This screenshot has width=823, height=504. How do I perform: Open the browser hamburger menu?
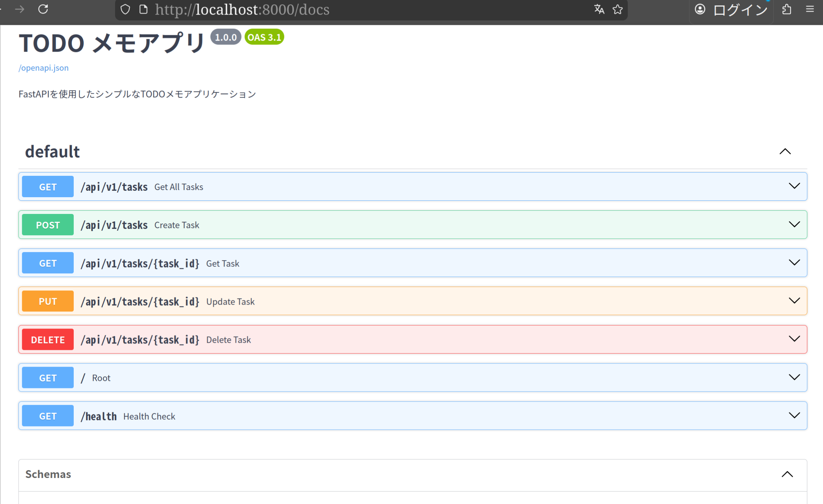pyautogui.click(x=810, y=9)
